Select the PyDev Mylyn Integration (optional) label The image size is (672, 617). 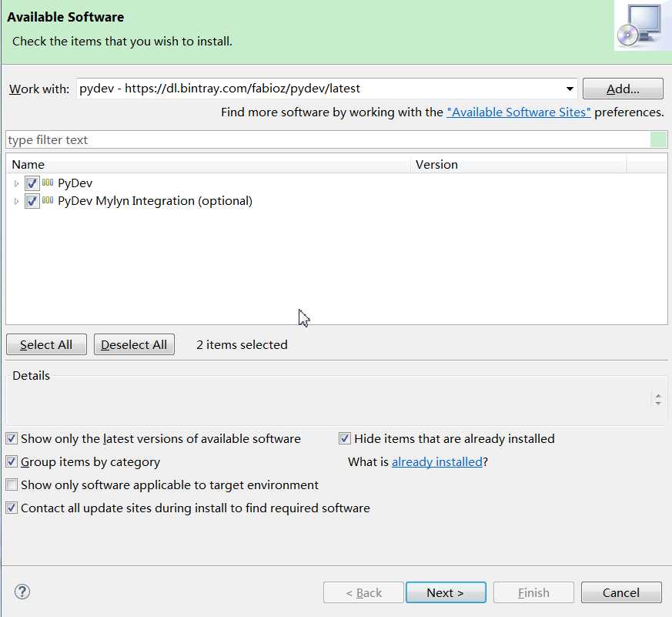tap(155, 201)
